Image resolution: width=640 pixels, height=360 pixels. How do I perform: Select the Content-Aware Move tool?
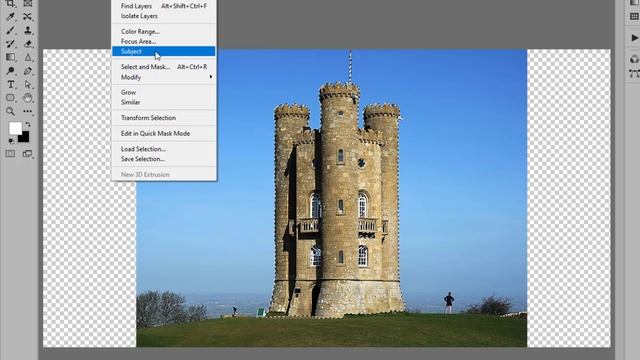pos(27,17)
